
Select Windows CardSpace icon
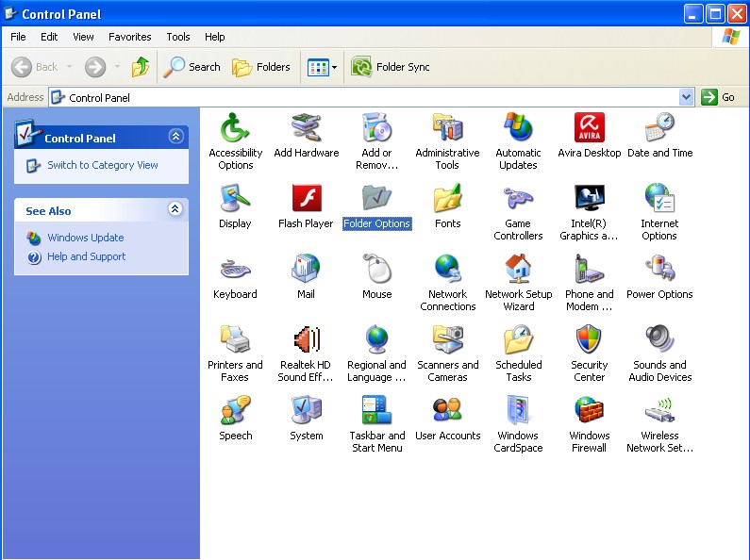tap(518, 410)
